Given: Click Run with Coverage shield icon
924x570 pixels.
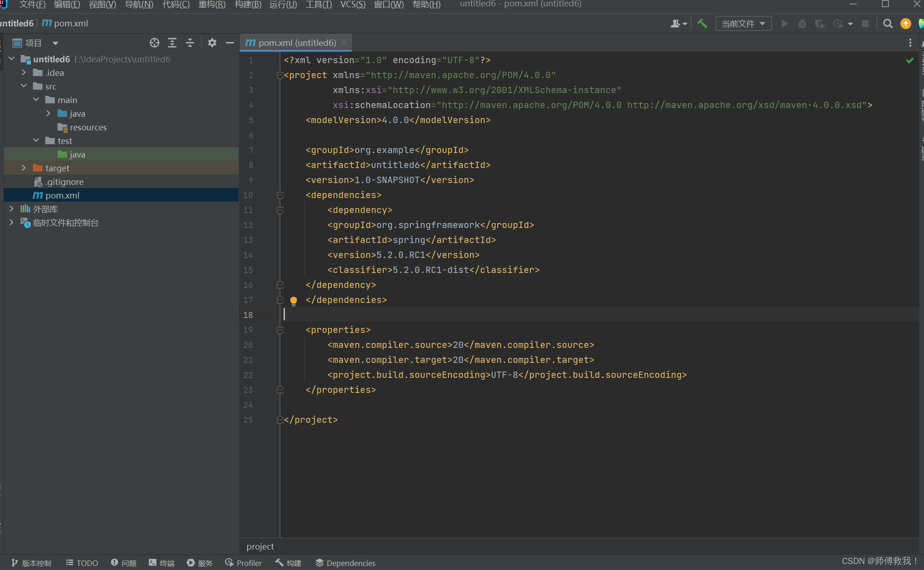Looking at the screenshot, I should pyautogui.click(x=819, y=24).
